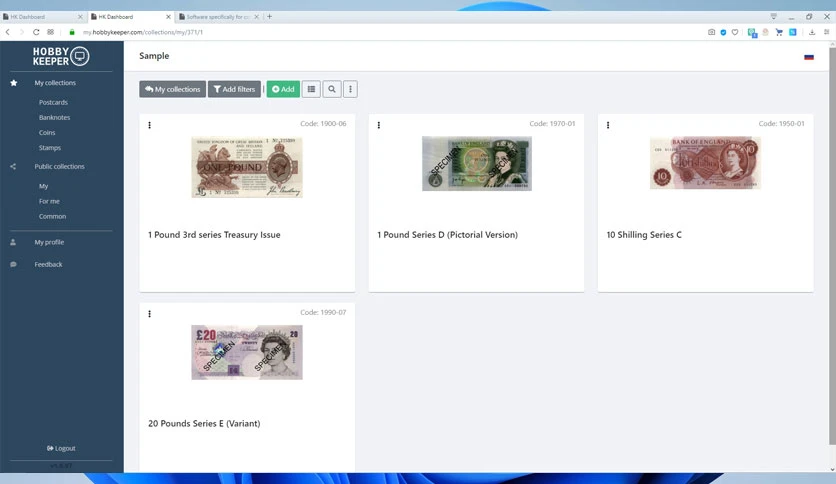
Task: Open the browser speed dial grid icon
Action: tap(51, 32)
